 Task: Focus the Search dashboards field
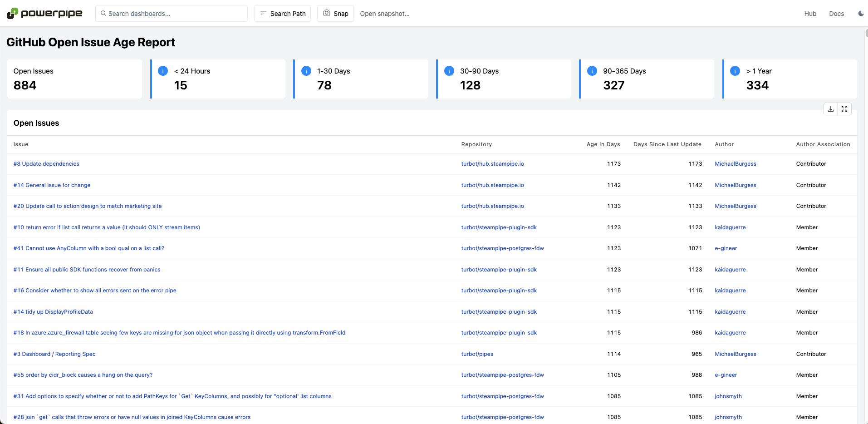tap(172, 14)
